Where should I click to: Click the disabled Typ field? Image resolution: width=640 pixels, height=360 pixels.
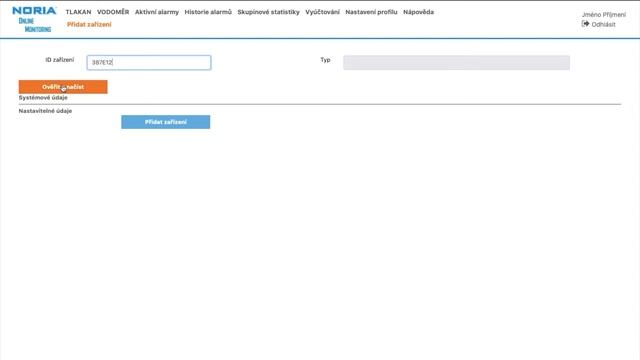(x=456, y=62)
